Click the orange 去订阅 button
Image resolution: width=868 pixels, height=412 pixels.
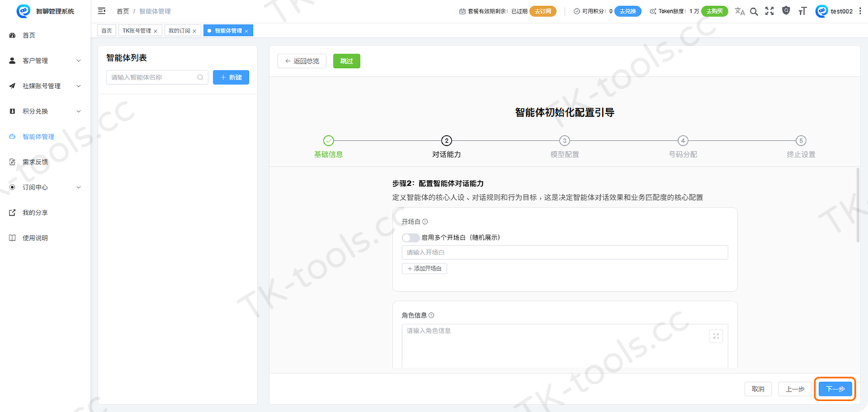click(x=542, y=12)
